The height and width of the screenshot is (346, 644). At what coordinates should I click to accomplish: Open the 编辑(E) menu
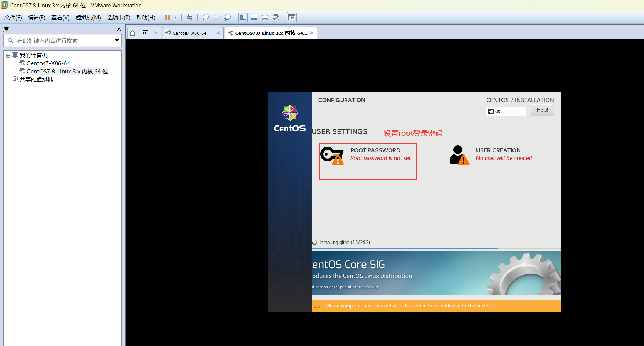37,18
